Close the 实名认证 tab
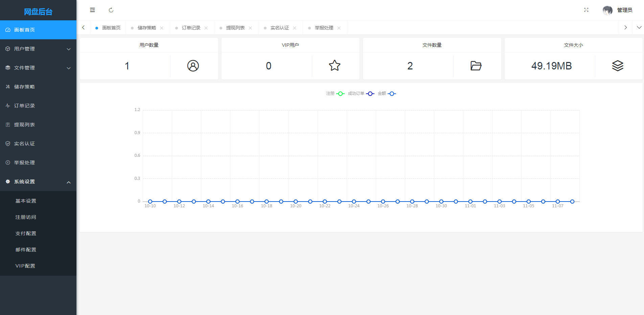 click(x=295, y=28)
